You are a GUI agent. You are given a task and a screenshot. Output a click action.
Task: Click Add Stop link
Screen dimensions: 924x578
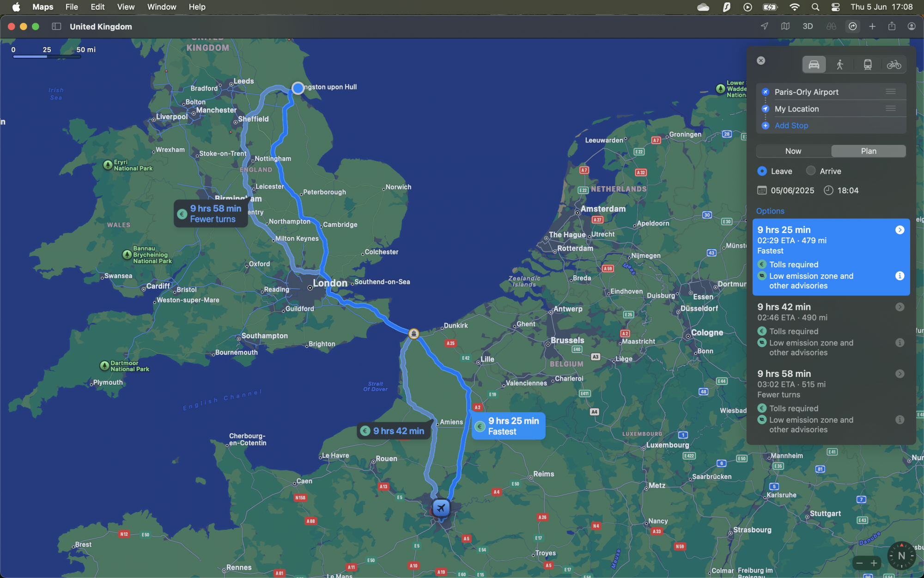click(791, 125)
